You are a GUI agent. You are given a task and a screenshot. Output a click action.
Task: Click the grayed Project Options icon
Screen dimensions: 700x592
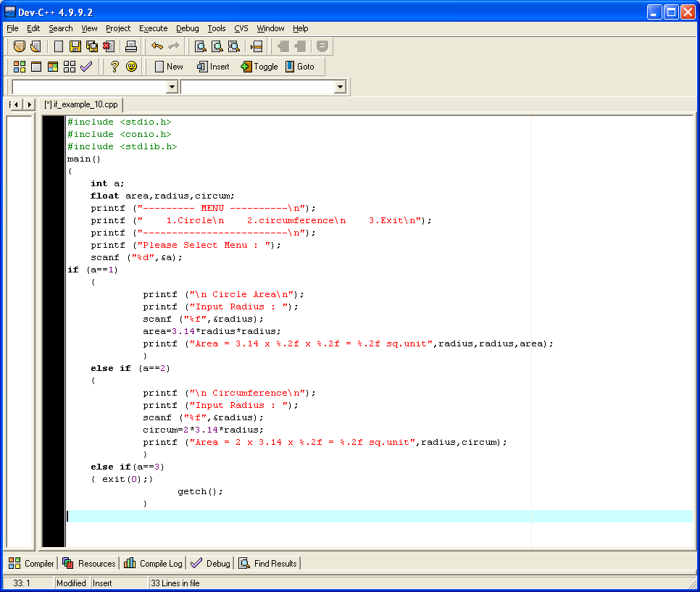click(322, 46)
